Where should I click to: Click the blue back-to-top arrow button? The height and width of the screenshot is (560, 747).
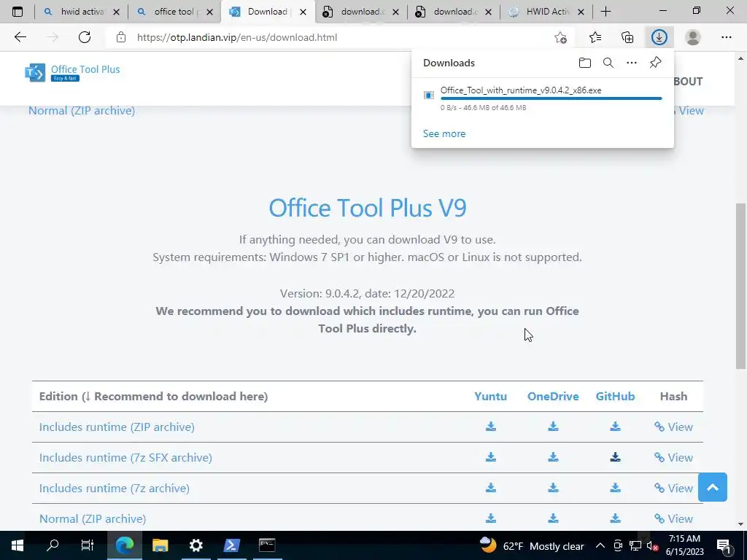[712, 487]
